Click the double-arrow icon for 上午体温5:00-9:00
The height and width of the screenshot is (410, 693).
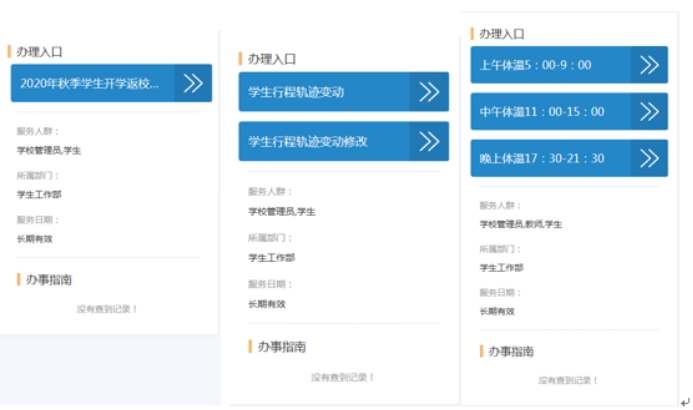pos(649,65)
